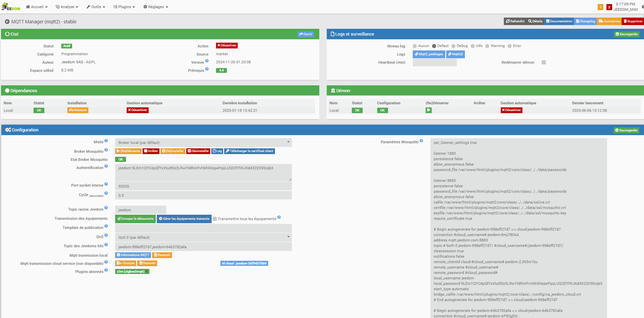Image resolution: width=644 pixels, height=318 pixels.
Task: Click the Template de publication field
Action: [203, 228]
